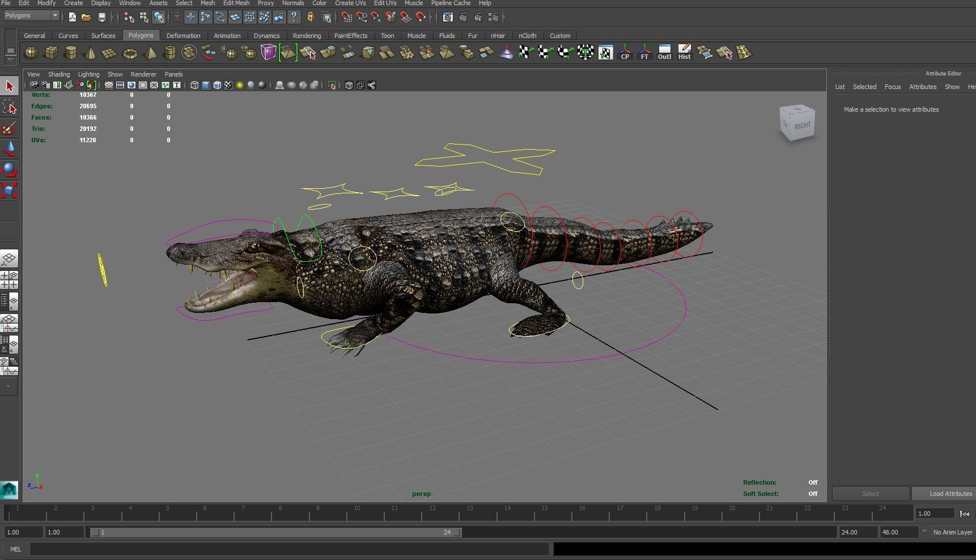Click the Load Attributes button
This screenshot has width=976, height=560.
point(945,494)
